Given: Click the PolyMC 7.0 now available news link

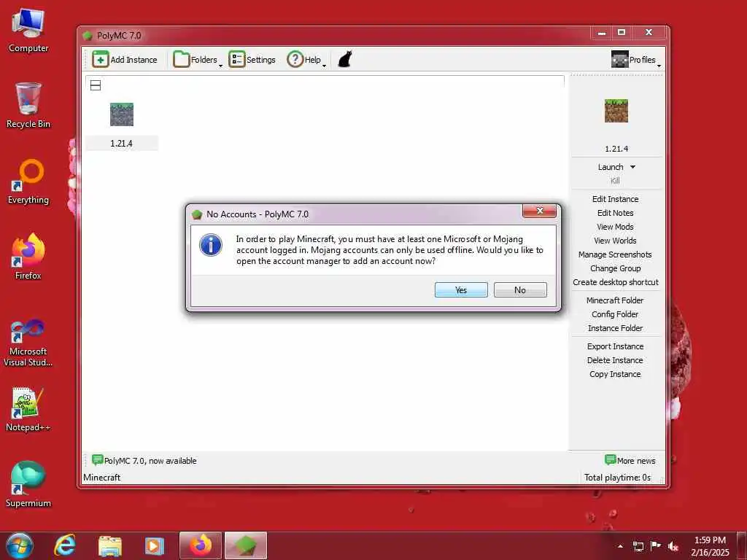Looking at the screenshot, I should click(x=150, y=461).
